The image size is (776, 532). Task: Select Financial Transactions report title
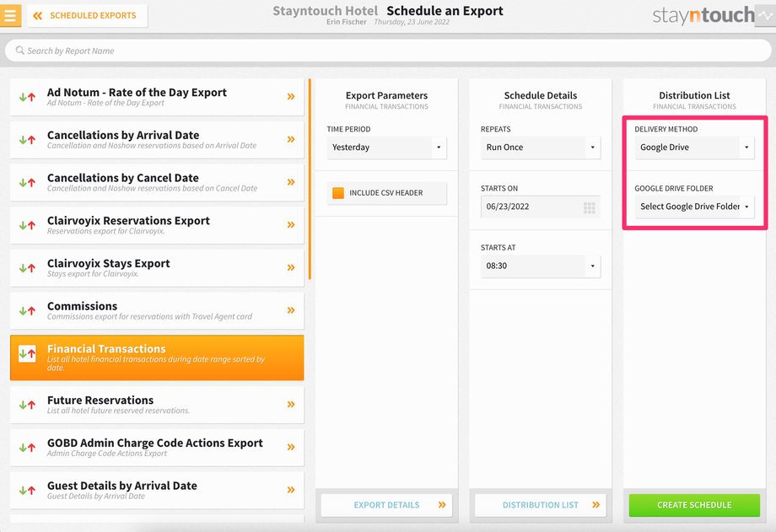tap(106, 349)
